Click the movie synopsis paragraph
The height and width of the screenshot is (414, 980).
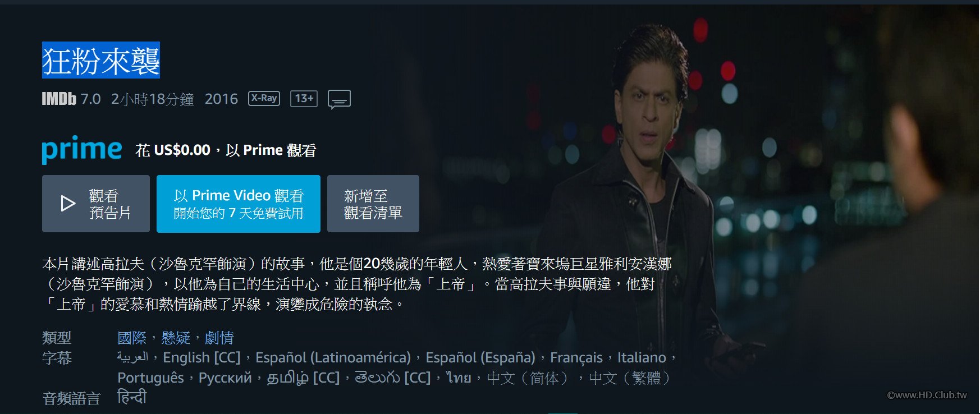(357, 284)
